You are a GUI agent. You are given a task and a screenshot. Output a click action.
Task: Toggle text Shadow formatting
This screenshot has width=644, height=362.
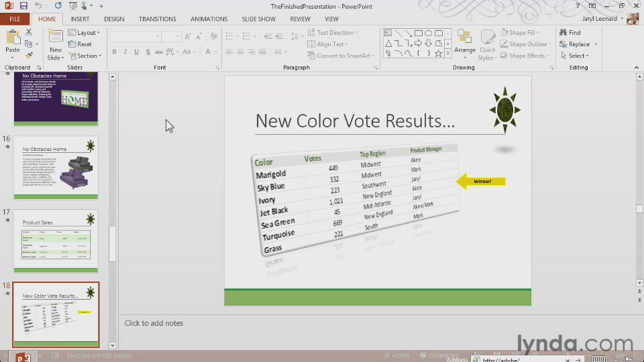148,52
